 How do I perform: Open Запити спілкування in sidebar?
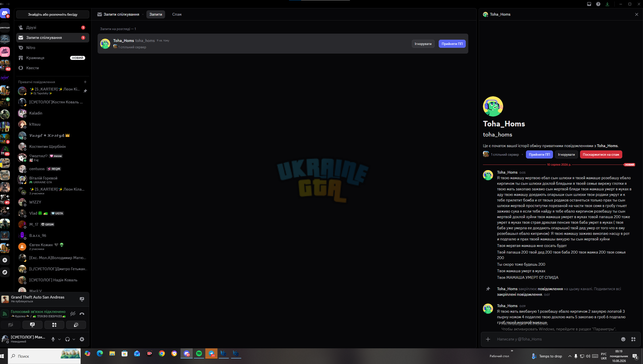[x=53, y=38]
